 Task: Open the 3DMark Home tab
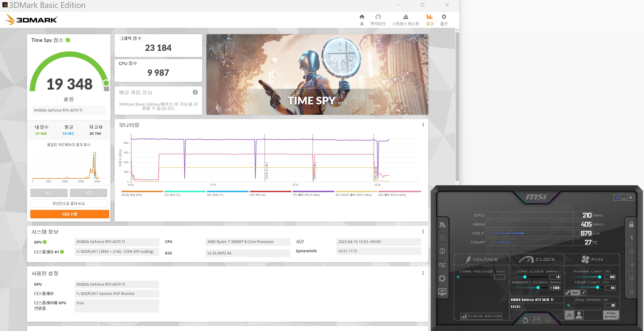coord(362,20)
